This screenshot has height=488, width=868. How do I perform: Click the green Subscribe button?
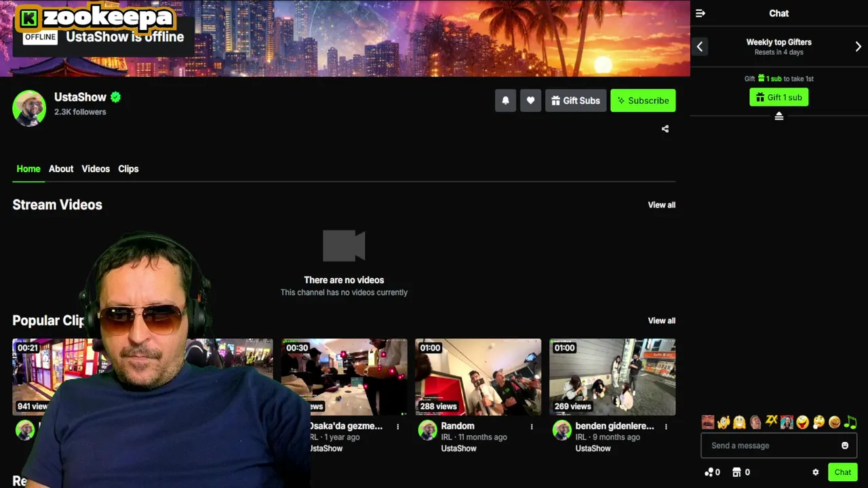pos(643,100)
